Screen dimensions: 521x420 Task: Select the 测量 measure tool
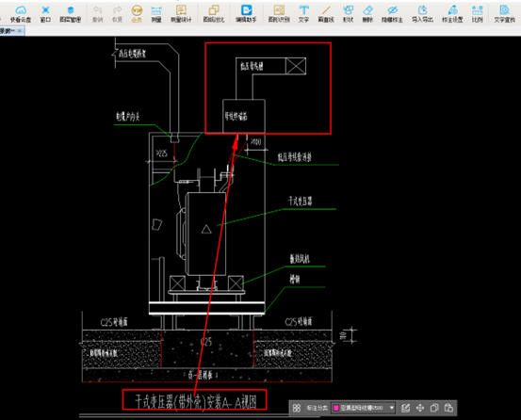tap(156, 14)
